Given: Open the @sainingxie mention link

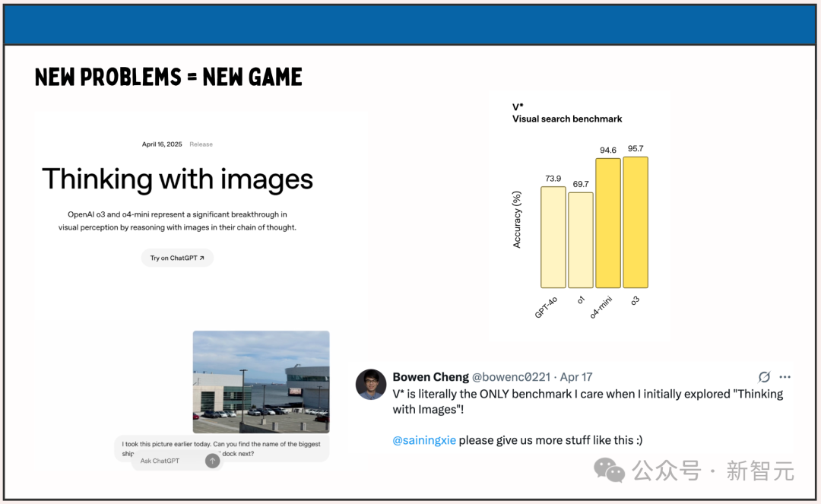Looking at the screenshot, I should tap(424, 440).
